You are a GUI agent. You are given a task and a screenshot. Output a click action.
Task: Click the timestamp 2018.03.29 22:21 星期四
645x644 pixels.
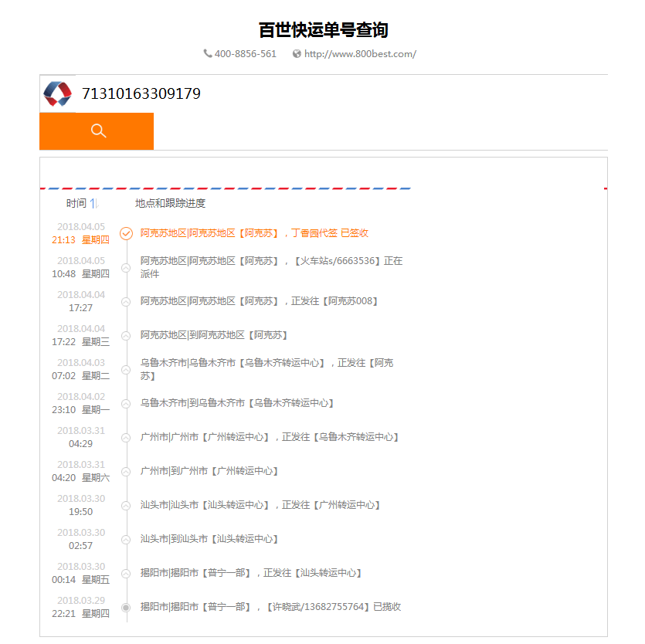coord(80,607)
